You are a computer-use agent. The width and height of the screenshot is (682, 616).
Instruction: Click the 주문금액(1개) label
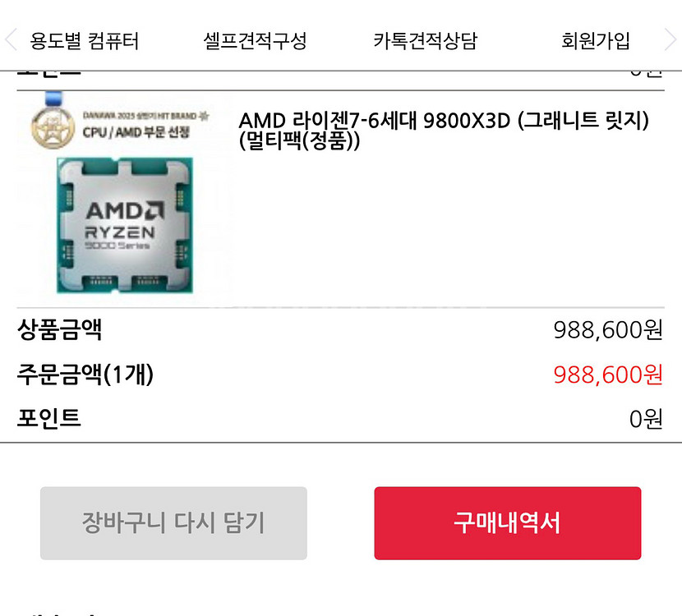(85, 375)
